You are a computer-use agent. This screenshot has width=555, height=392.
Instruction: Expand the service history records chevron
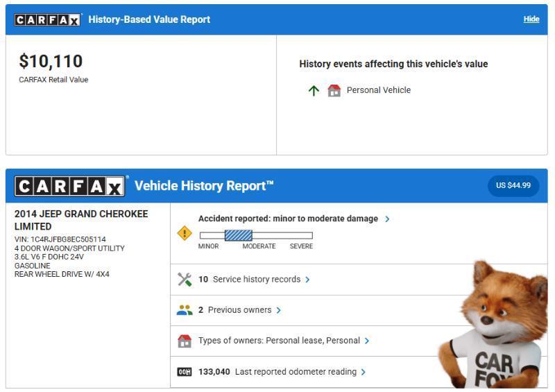307,280
